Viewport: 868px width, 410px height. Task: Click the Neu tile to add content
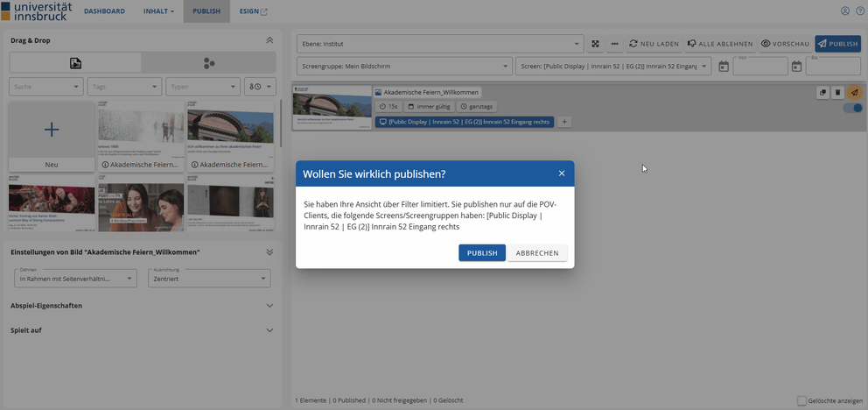click(x=52, y=136)
